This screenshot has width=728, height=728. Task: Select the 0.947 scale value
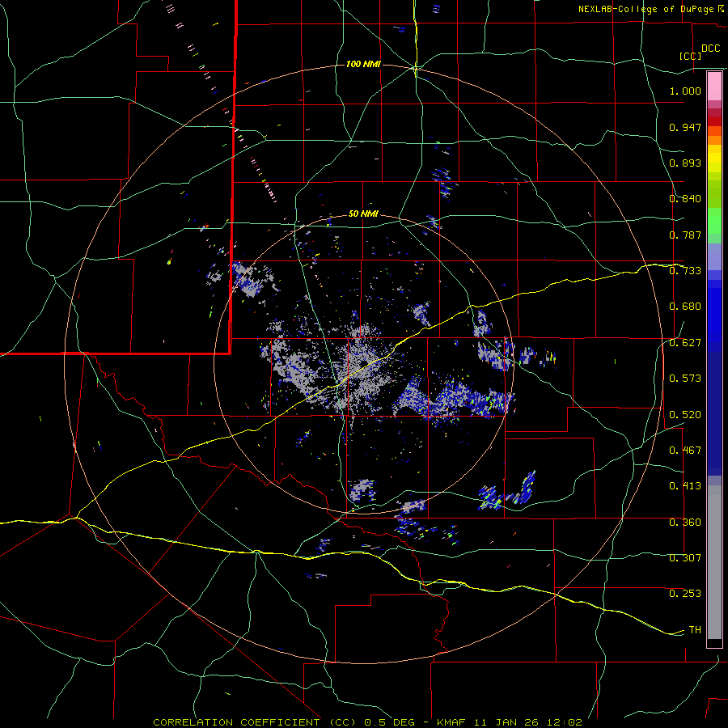(685, 127)
